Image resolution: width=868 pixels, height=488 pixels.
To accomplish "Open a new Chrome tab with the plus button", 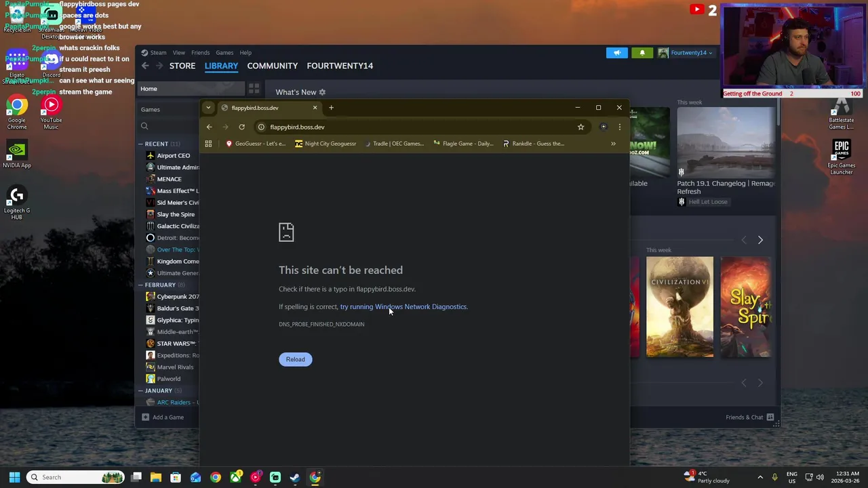I will 331,108.
